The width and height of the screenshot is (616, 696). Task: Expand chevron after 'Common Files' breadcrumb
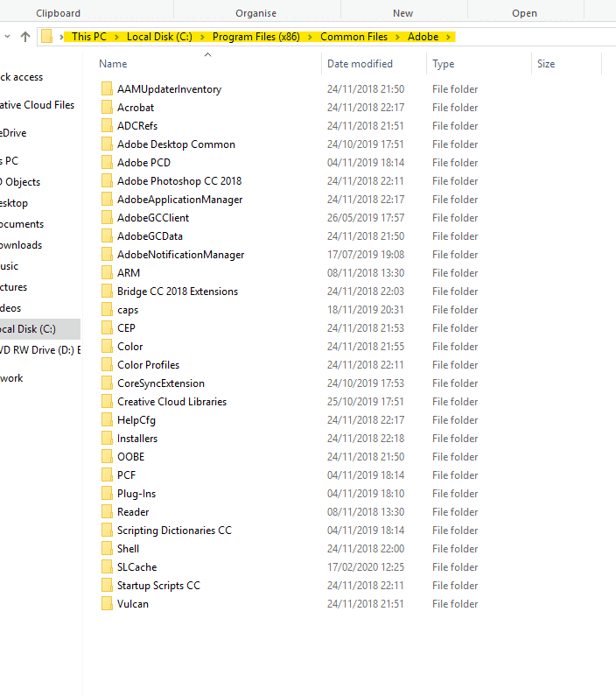tap(397, 38)
